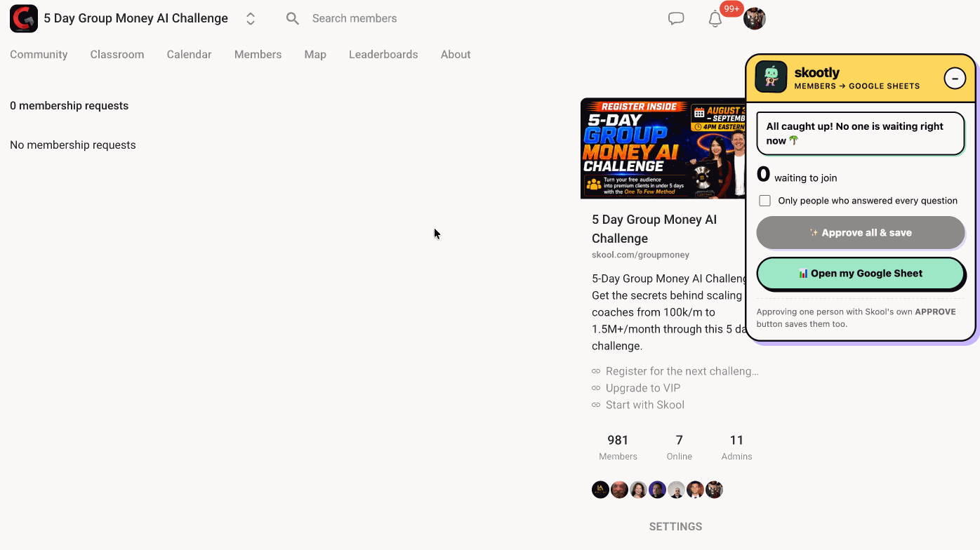This screenshot has width=980, height=550.
Task: View the Leaderboards tab
Action: (x=383, y=55)
